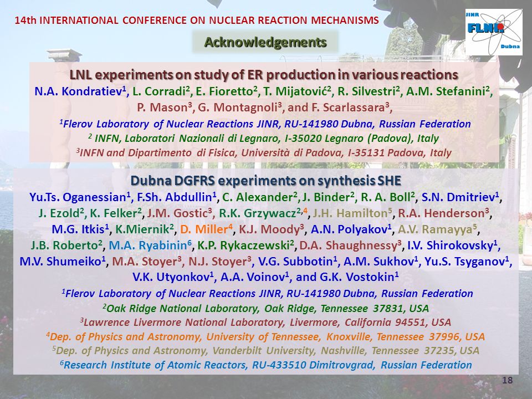Click author A.M. Stefanini

[447, 91]
